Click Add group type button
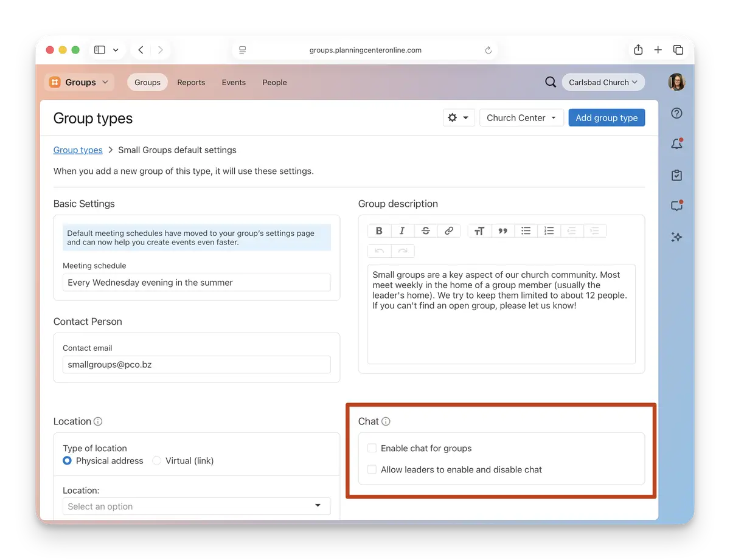This screenshot has height=560, width=730. point(607,118)
